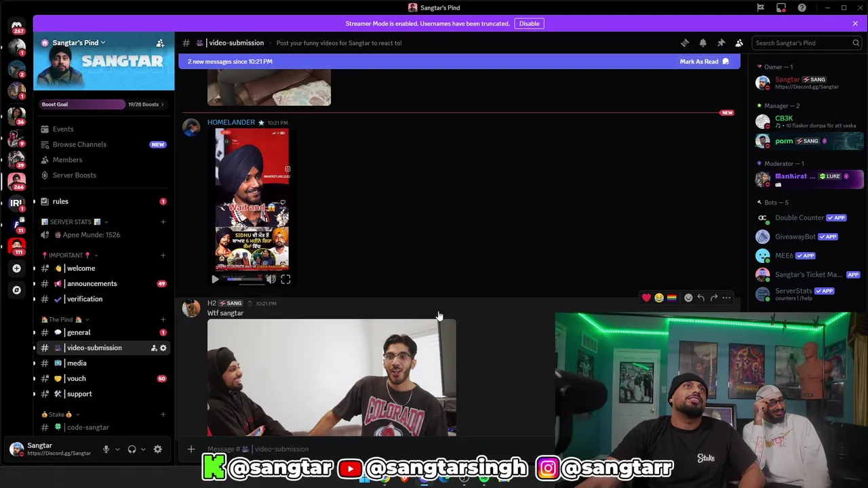Open rules channel
Screen dimensions: 868x488
[103, 201]
